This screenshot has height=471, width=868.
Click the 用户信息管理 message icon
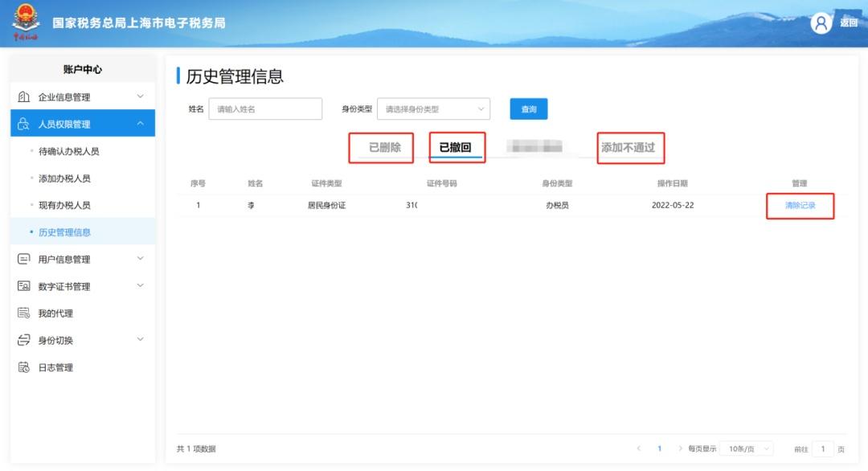24,259
